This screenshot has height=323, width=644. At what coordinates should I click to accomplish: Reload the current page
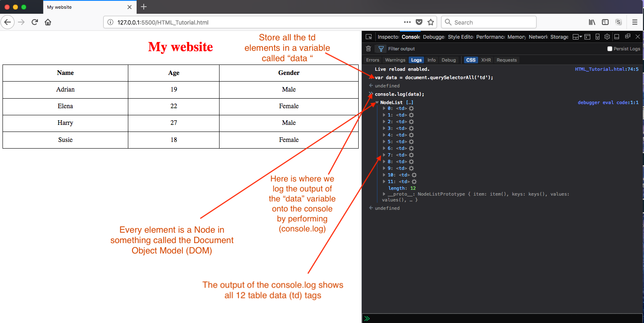click(x=35, y=22)
